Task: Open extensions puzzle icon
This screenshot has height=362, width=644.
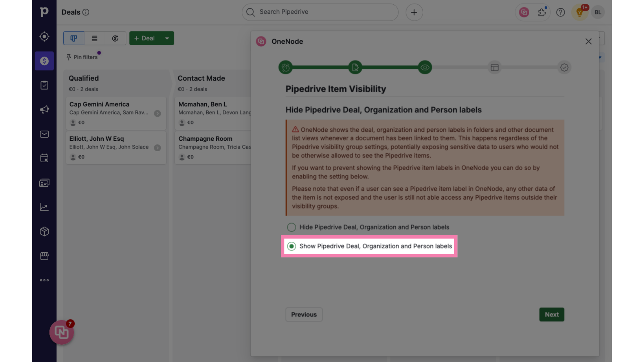Action: click(x=542, y=12)
